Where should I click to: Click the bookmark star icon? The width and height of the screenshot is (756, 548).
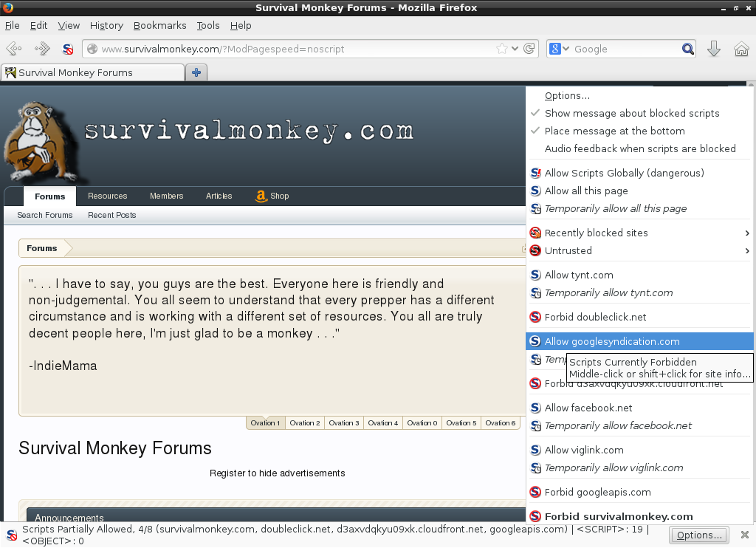[x=502, y=49]
